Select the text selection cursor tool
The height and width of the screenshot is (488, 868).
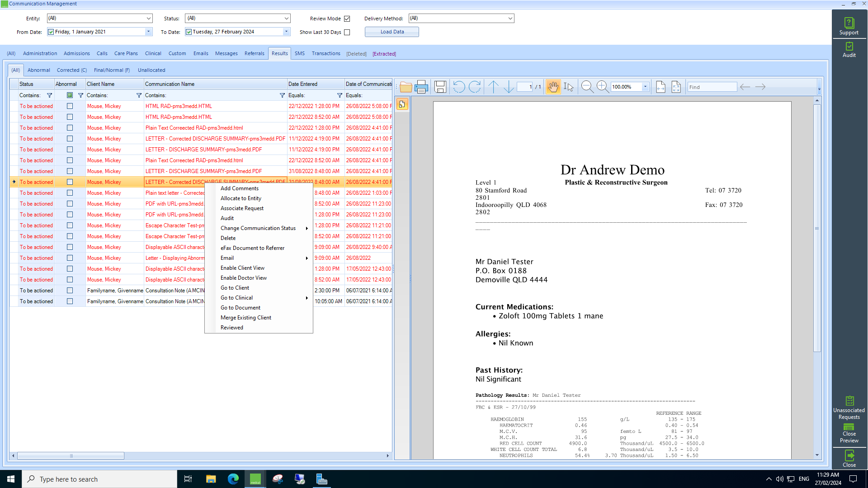[x=569, y=87]
